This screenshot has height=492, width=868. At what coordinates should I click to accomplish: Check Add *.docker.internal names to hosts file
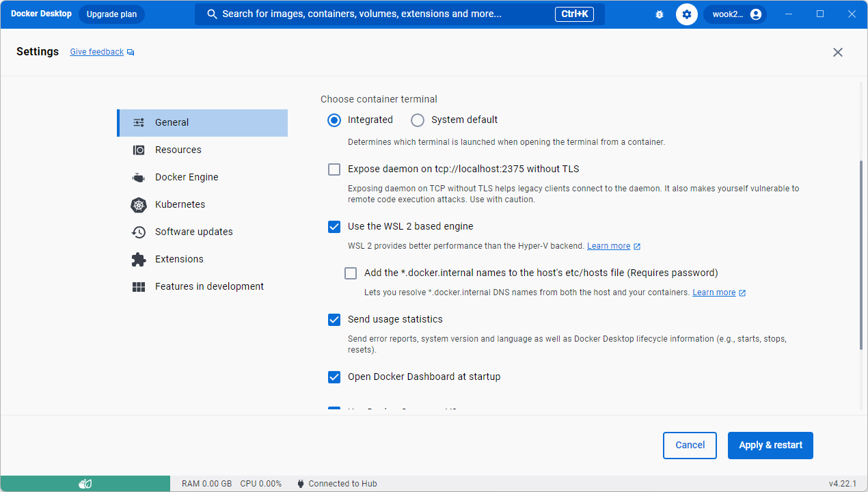pyautogui.click(x=351, y=273)
